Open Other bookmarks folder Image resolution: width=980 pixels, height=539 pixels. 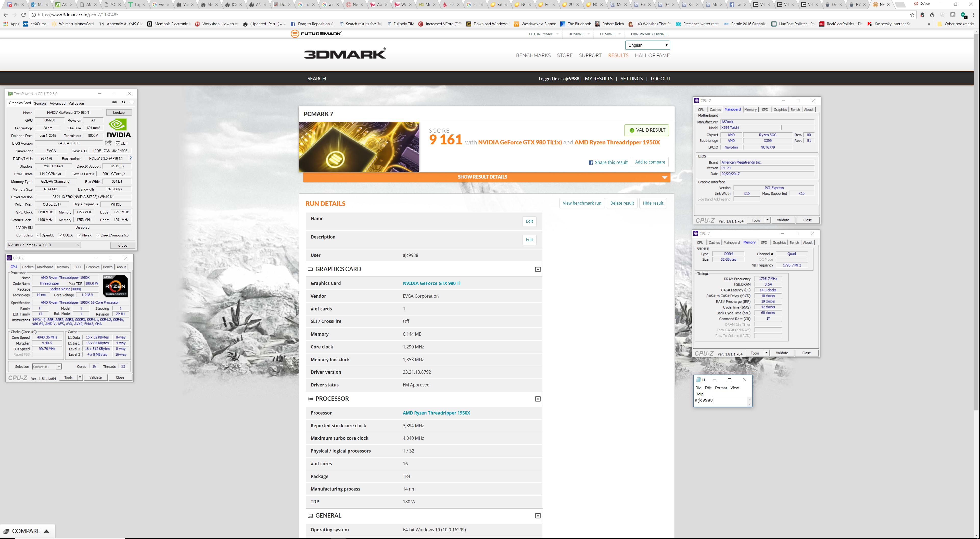pyautogui.click(x=955, y=24)
